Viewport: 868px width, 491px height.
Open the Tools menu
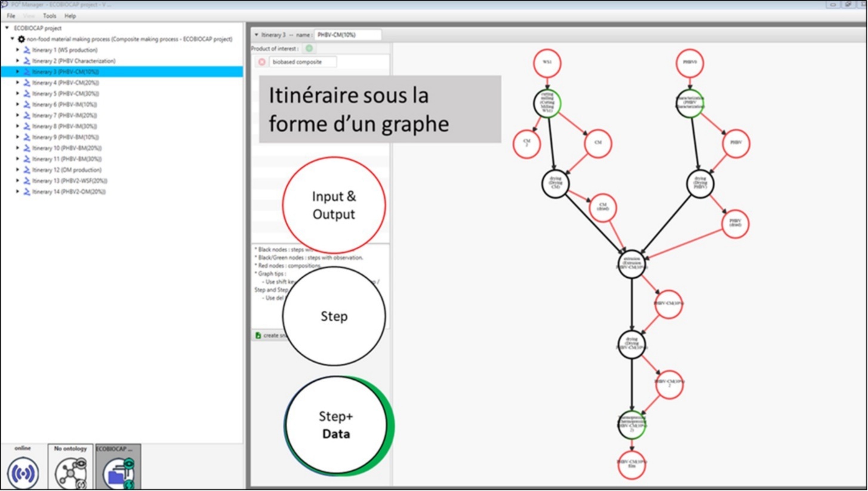tap(49, 16)
